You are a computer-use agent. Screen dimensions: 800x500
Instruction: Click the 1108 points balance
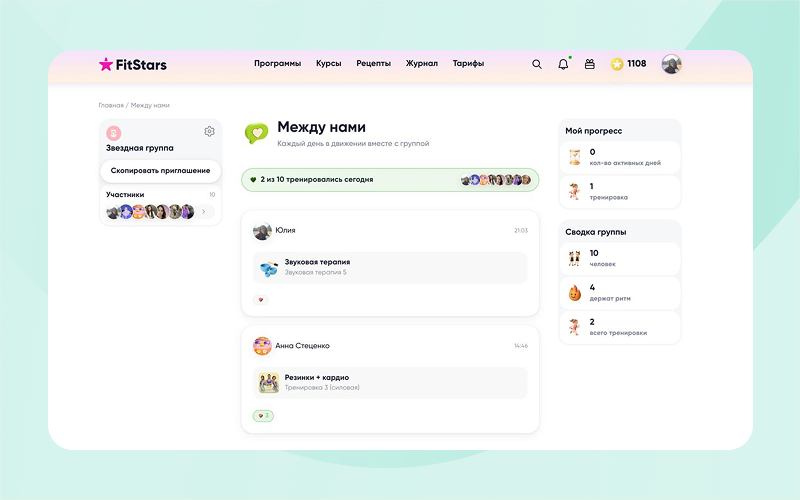coord(637,64)
